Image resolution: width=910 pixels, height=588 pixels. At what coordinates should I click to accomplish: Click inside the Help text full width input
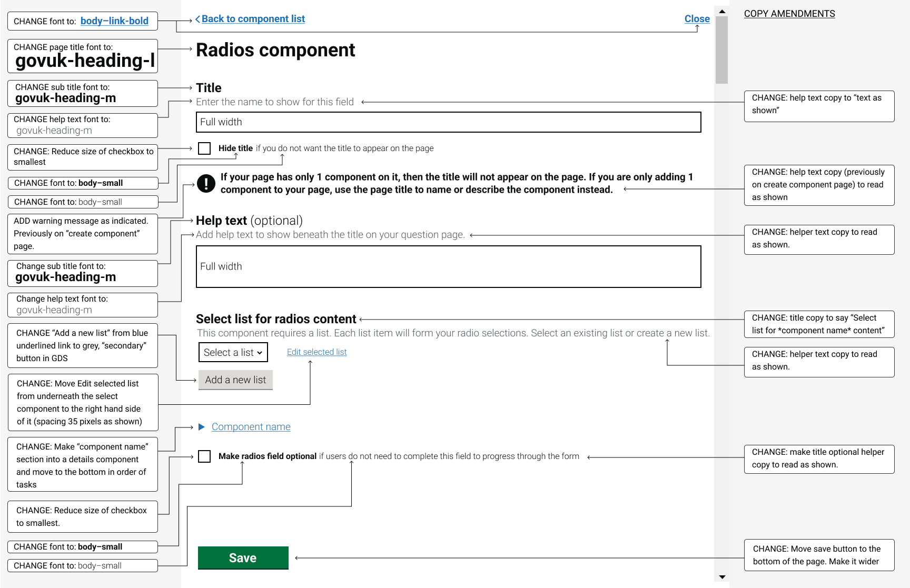(448, 267)
